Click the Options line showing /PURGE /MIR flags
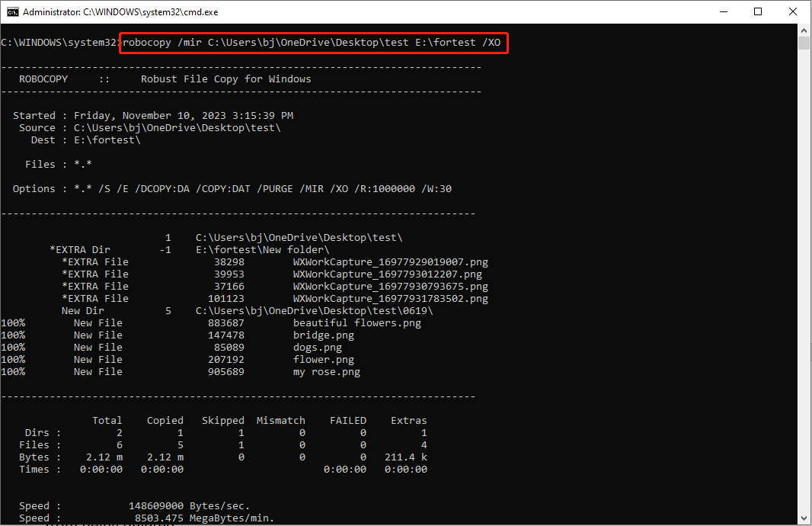Screen dimensions: 812x526 point(232,189)
